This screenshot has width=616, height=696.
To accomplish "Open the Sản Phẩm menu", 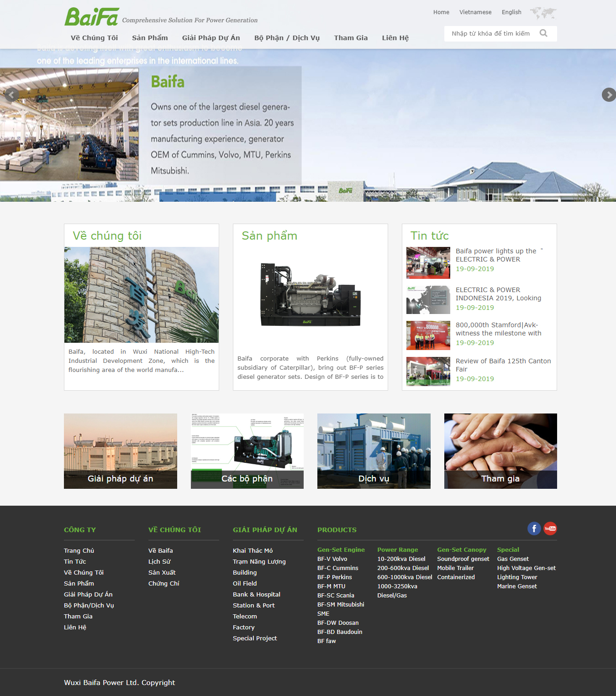I will [x=150, y=38].
